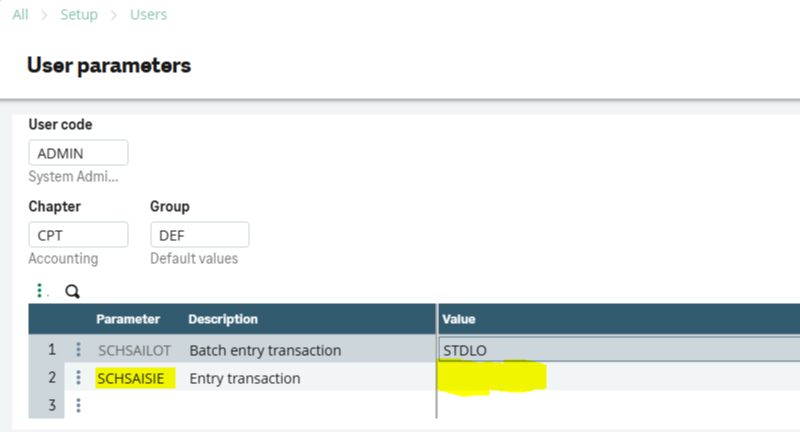Select the Chapter field CPT
800x433 pixels.
coord(78,235)
